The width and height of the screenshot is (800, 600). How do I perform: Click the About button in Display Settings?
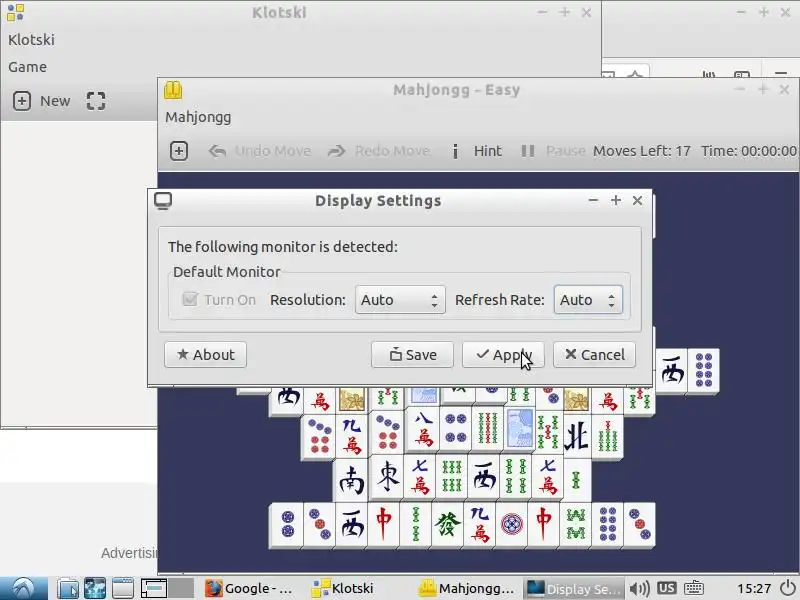click(x=205, y=355)
